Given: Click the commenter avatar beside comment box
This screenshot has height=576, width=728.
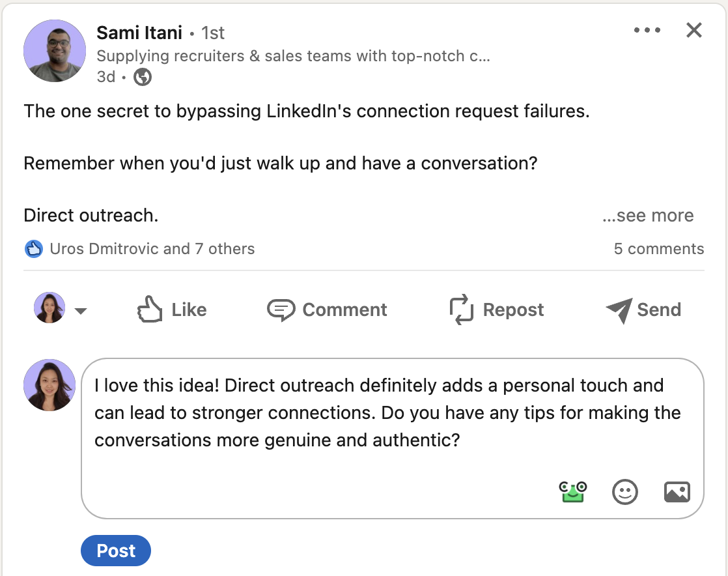Looking at the screenshot, I should [x=49, y=385].
